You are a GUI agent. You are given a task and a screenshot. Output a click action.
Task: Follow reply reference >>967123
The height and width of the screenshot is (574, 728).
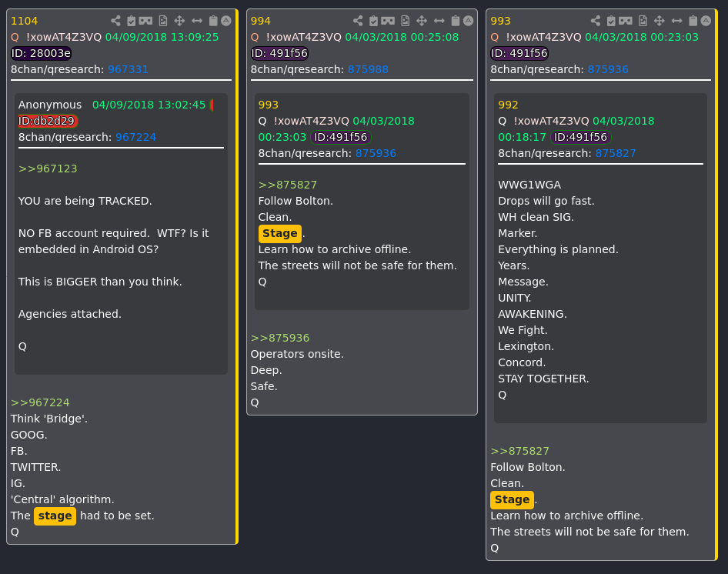[x=48, y=169]
